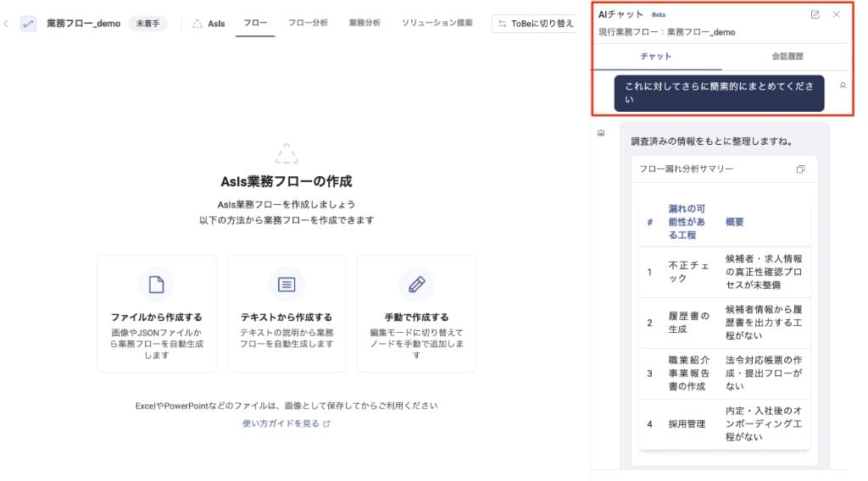Click the external link icon after guide link
This screenshot has height=481, width=868.
pyautogui.click(x=326, y=424)
